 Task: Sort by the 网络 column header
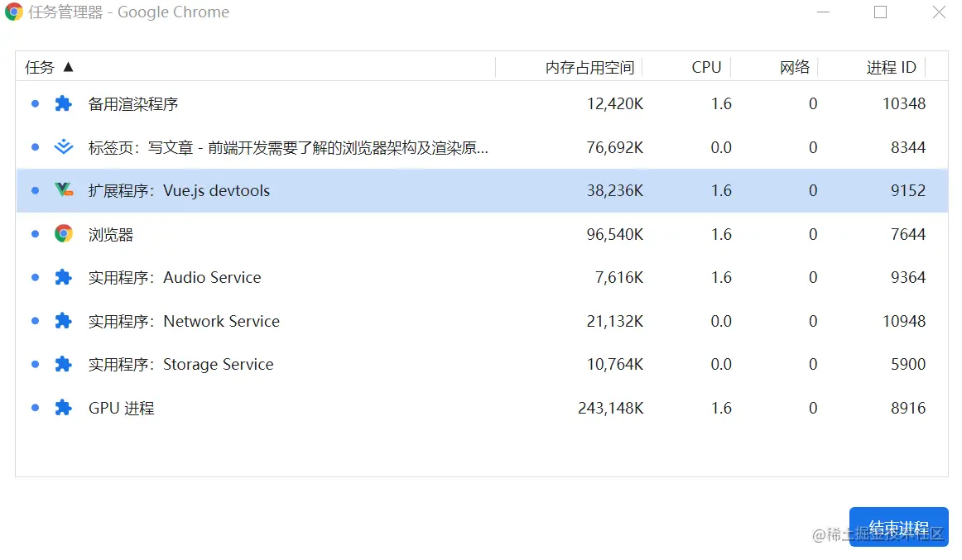point(794,68)
